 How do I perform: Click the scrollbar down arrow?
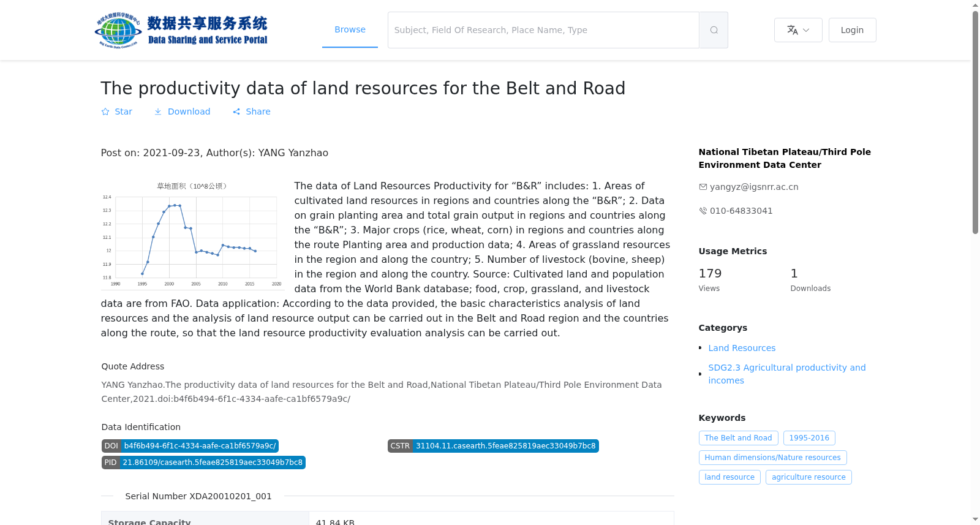tap(976, 519)
